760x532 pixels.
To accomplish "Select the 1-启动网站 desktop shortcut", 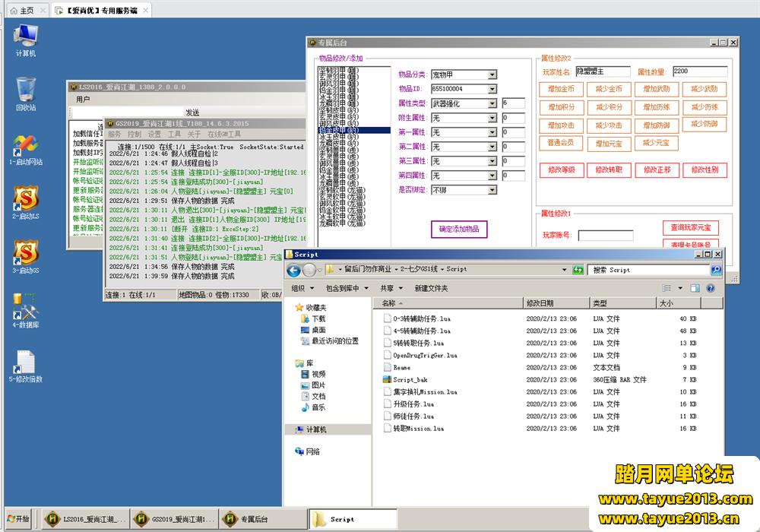I will pyautogui.click(x=25, y=149).
